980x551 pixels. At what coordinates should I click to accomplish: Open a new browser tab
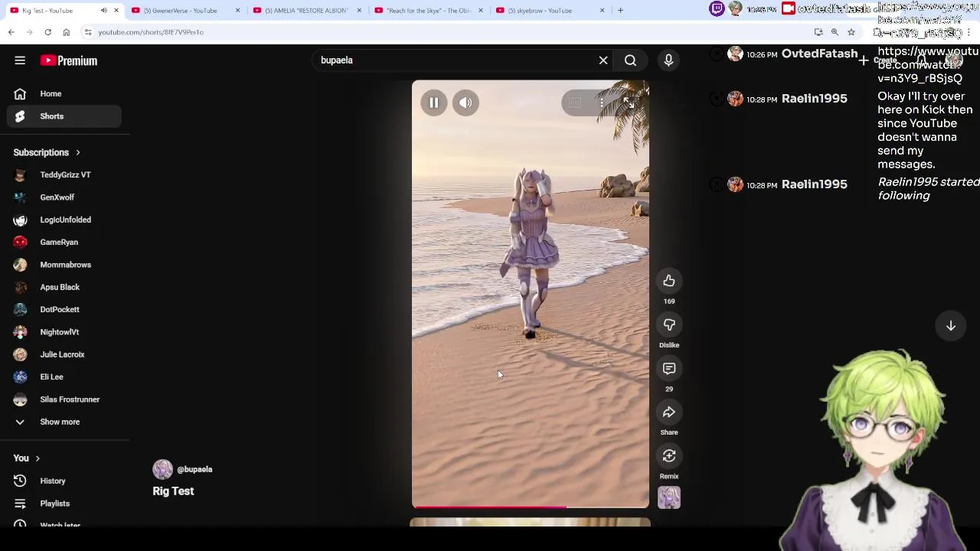click(x=620, y=11)
